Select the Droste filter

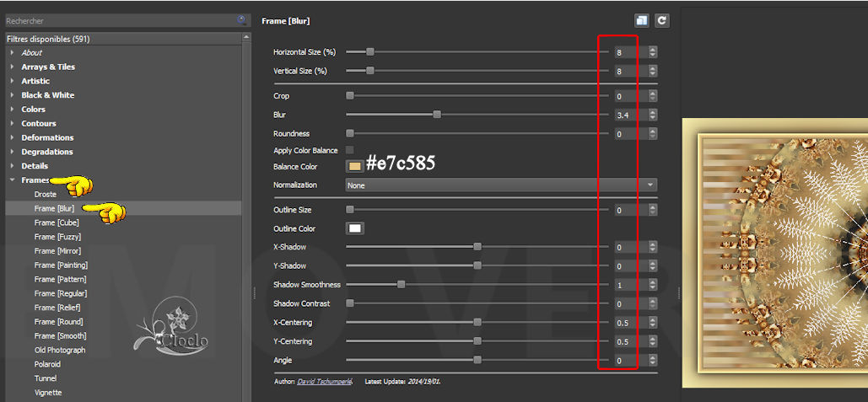tap(46, 195)
